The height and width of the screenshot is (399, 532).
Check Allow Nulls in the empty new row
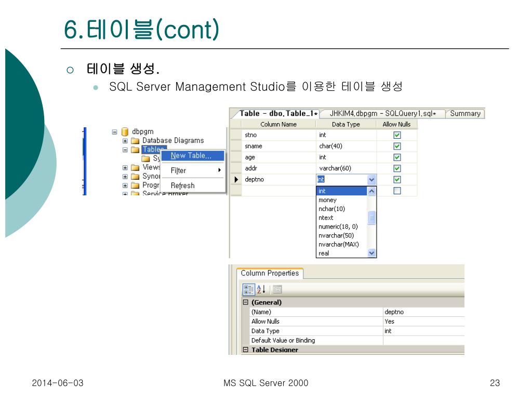click(x=397, y=191)
